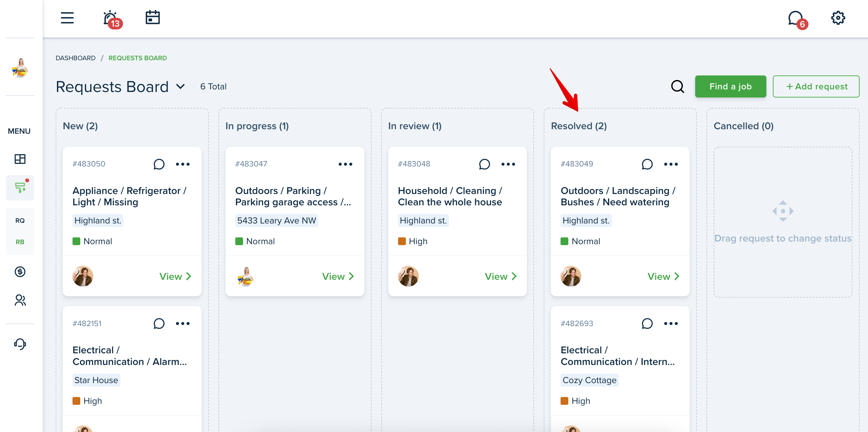
Task: Click the Highland st. tag on #483050
Action: tap(98, 221)
